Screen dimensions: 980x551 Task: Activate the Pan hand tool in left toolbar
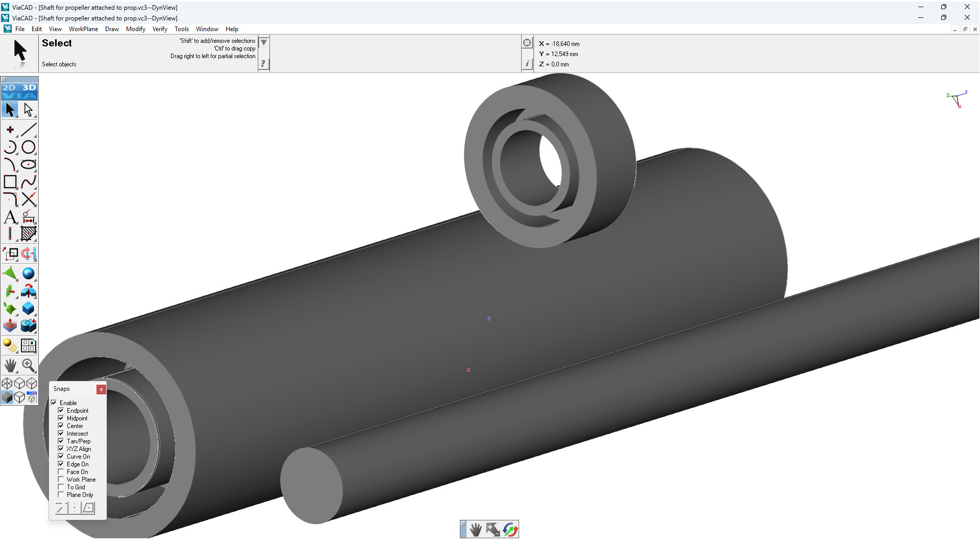pyautogui.click(x=10, y=365)
